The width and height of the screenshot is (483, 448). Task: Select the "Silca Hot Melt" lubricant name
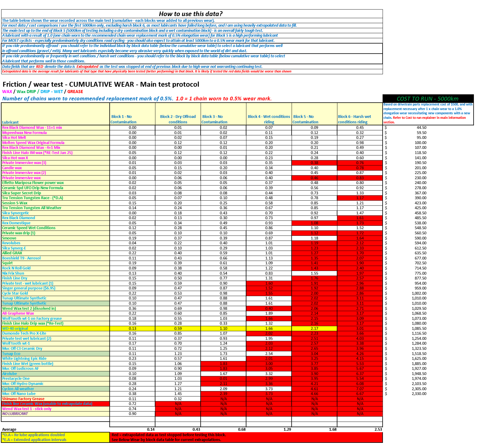point(14,138)
